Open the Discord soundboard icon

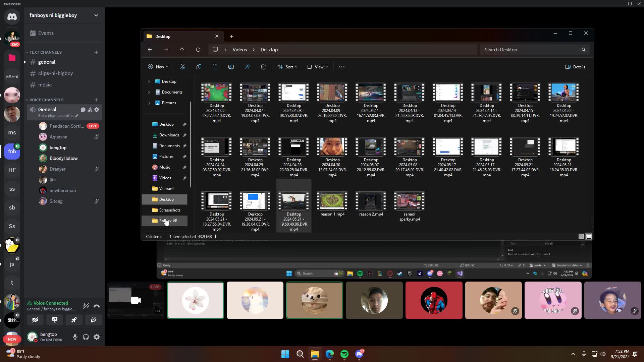[x=93, y=320]
